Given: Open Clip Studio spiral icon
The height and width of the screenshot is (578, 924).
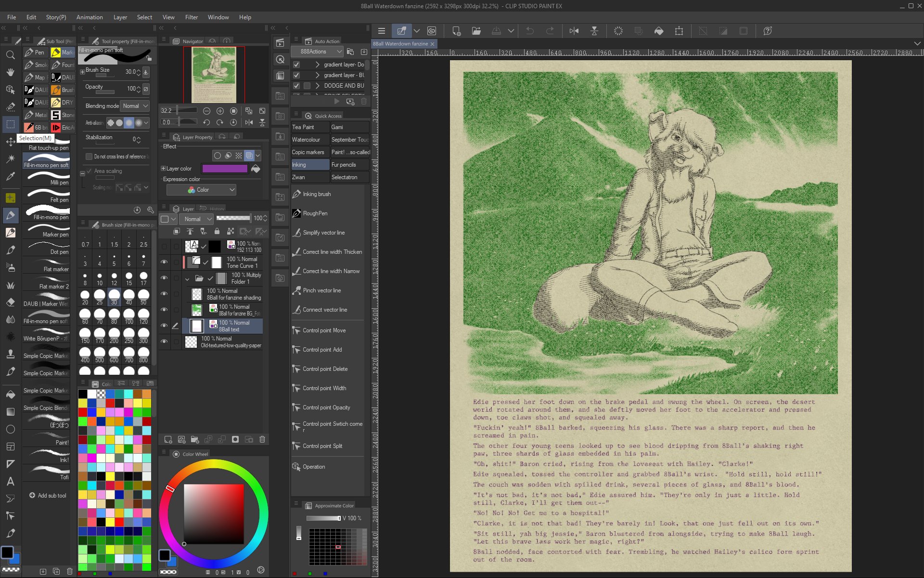Looking at the screenshot, I should (x=432, y=31).
